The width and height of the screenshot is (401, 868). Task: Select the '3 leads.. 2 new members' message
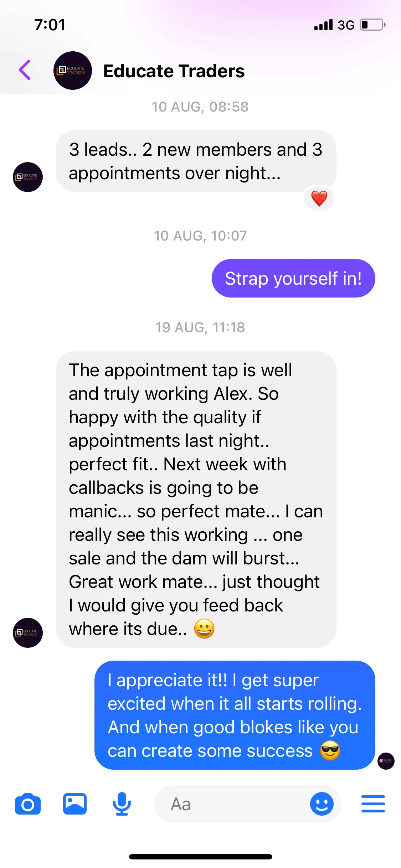[196, 161]
